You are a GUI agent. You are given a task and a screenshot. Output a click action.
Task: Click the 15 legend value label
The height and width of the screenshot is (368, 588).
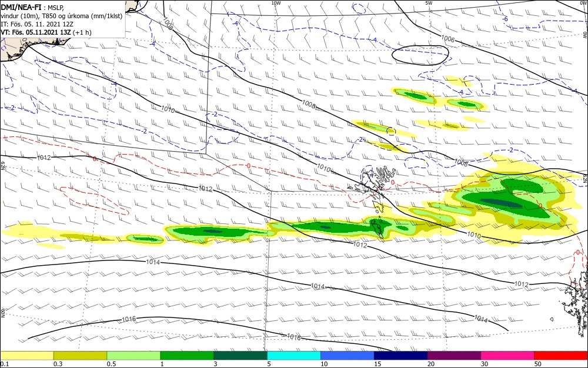[377, 364]
